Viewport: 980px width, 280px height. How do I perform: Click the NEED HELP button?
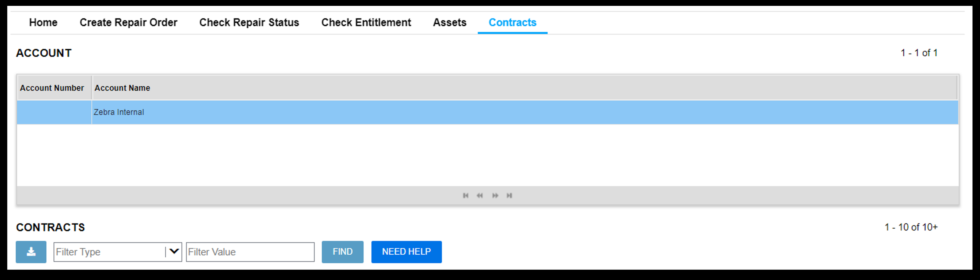click(x=407, y=251)
